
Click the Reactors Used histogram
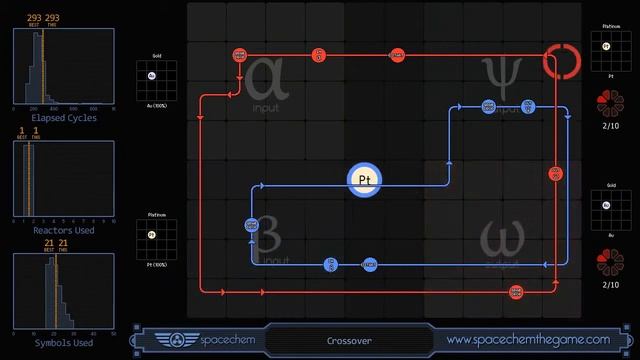click(64, 179)
